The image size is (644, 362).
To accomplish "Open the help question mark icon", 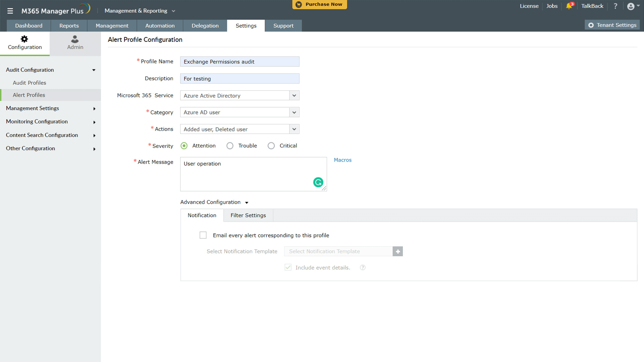I will [x=615, y=6].
